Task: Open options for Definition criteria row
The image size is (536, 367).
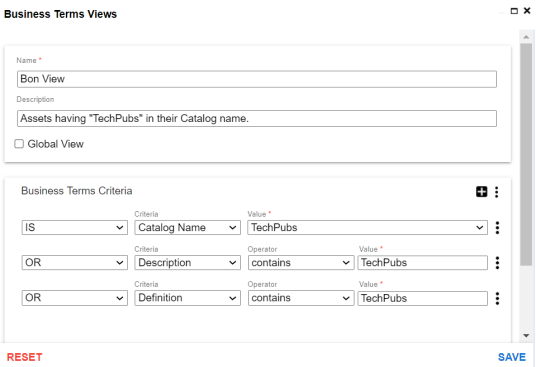Action: tap(497, 298)
